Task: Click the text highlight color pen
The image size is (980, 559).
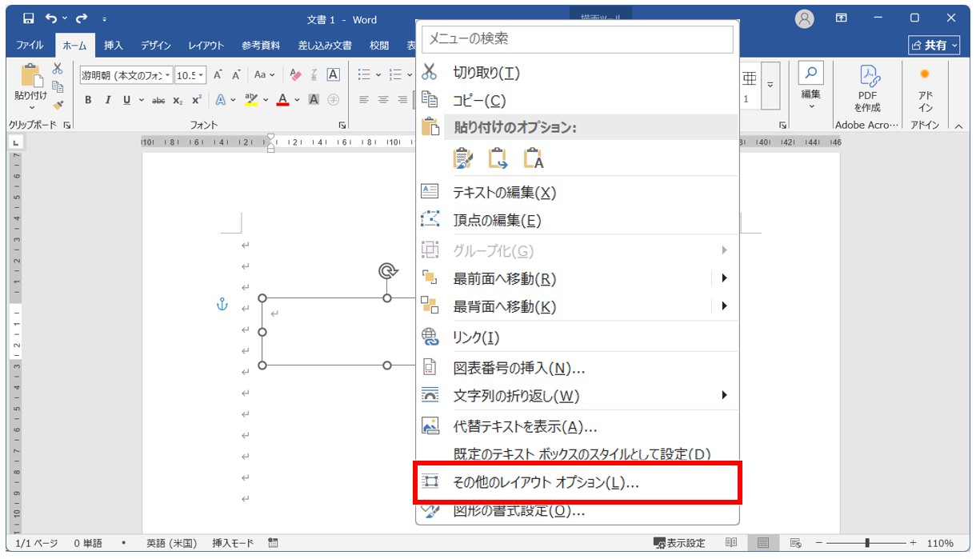Action: click(251, 100)
